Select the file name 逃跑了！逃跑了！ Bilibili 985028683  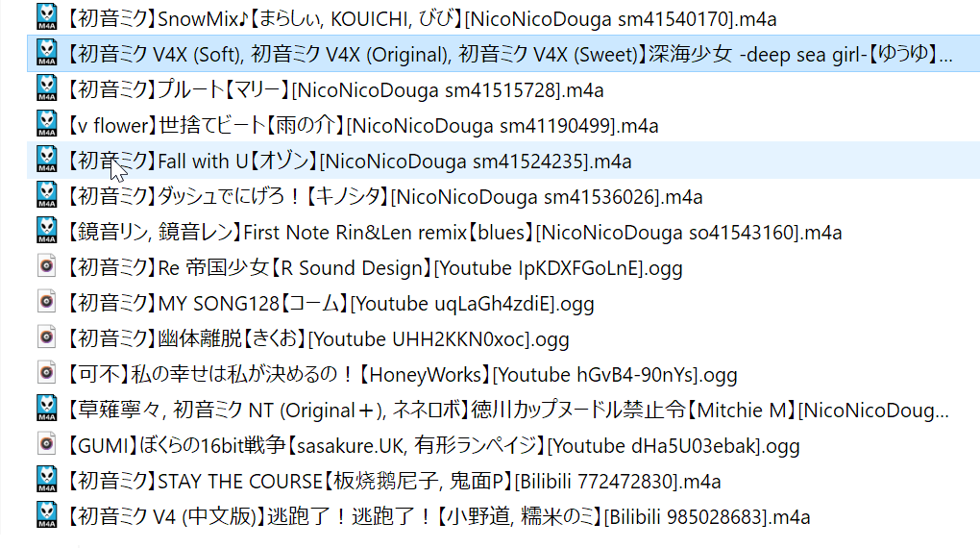pyautogui.click(x=438, y=517)
